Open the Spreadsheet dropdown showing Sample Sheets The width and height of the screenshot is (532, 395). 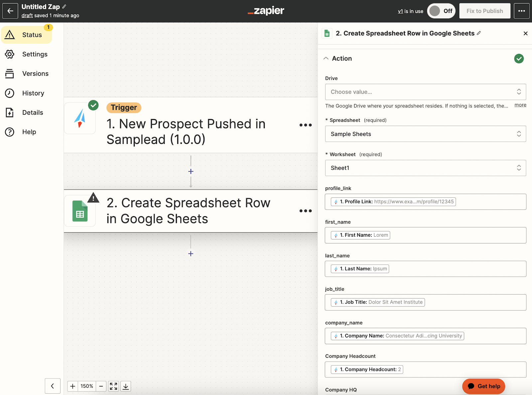[x=425, y=134]
